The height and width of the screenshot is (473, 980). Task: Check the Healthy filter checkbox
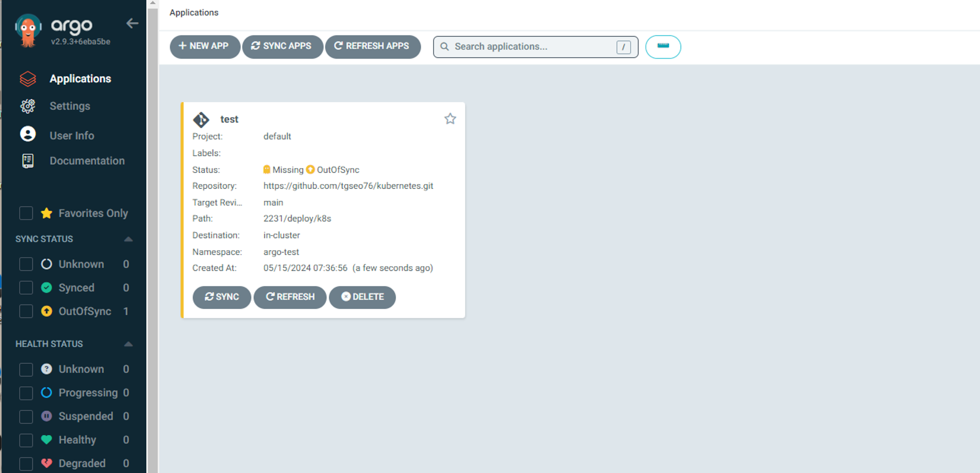pyautogui.click(x=26, y=440)
